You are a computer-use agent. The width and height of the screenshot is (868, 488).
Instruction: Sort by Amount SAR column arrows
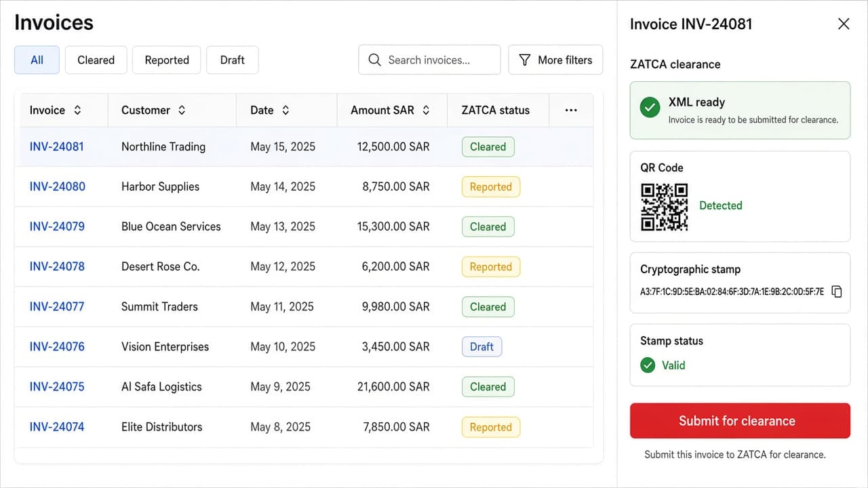426,110
